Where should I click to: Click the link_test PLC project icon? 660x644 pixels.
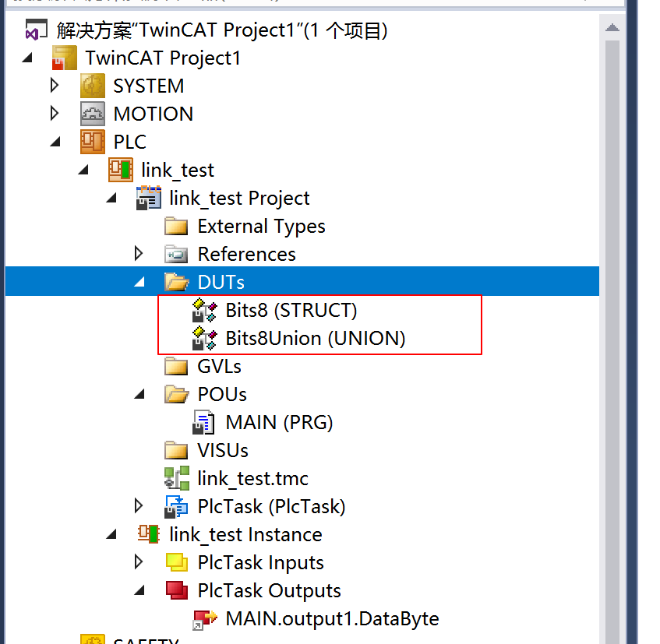click(x=120, y=170)
